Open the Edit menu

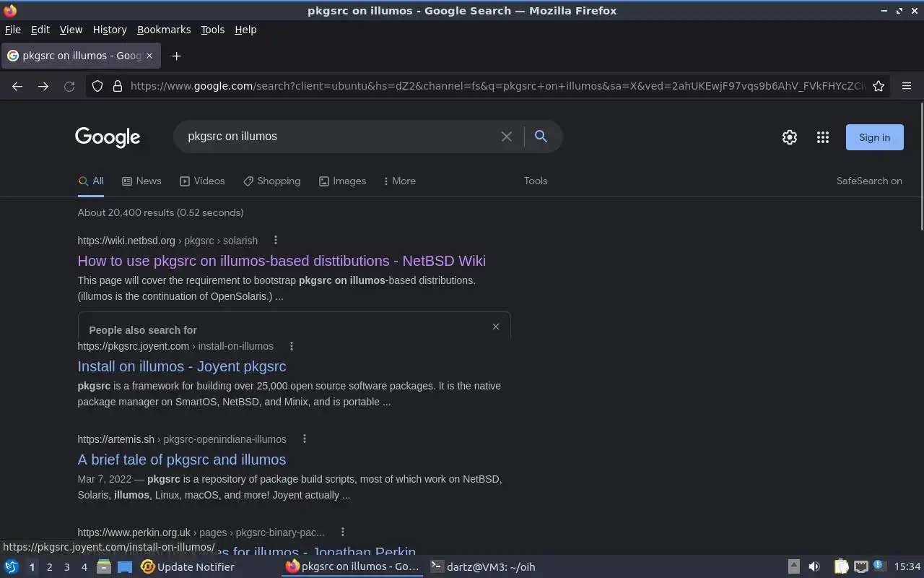click(40, 30)
